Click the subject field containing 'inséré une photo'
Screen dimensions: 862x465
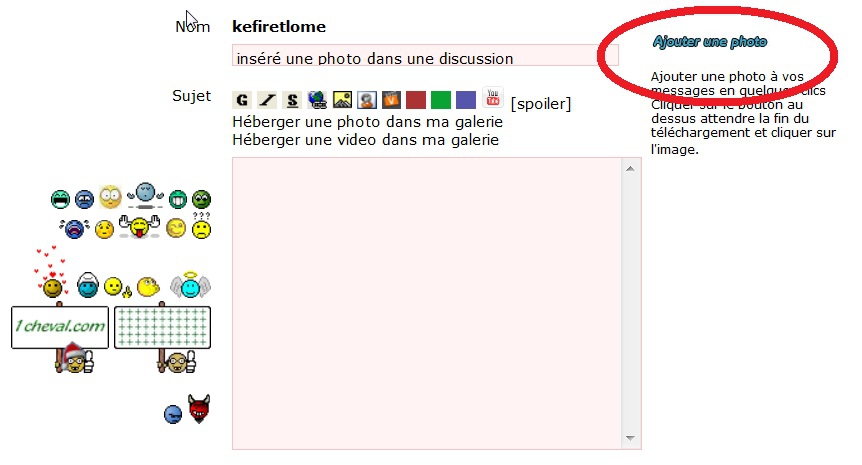coord(425,57)
